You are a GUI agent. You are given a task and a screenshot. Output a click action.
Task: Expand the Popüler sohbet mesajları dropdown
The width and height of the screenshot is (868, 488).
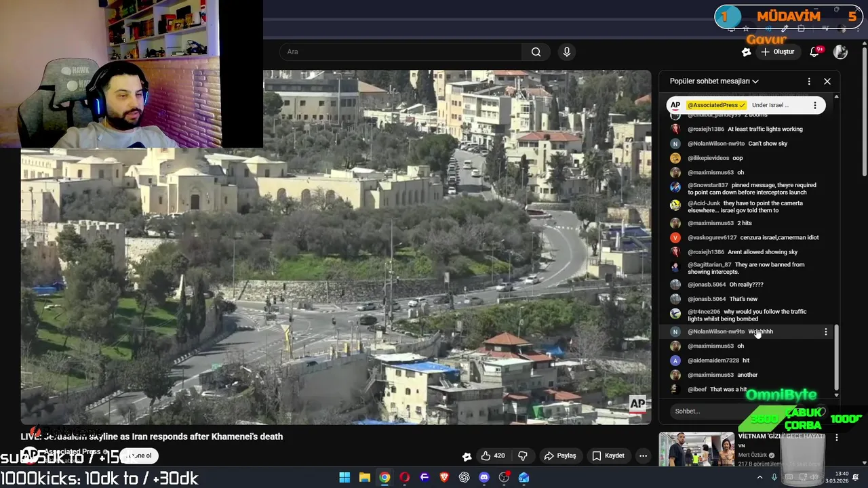714,81
